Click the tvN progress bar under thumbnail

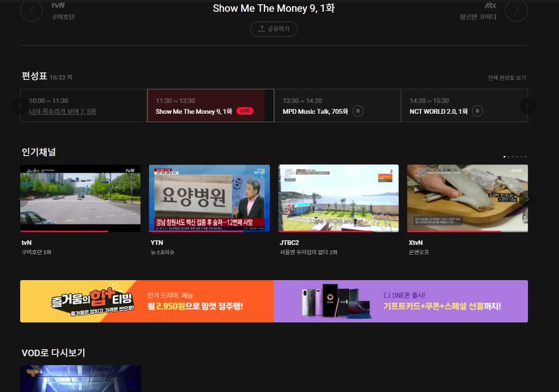[81, 231]
